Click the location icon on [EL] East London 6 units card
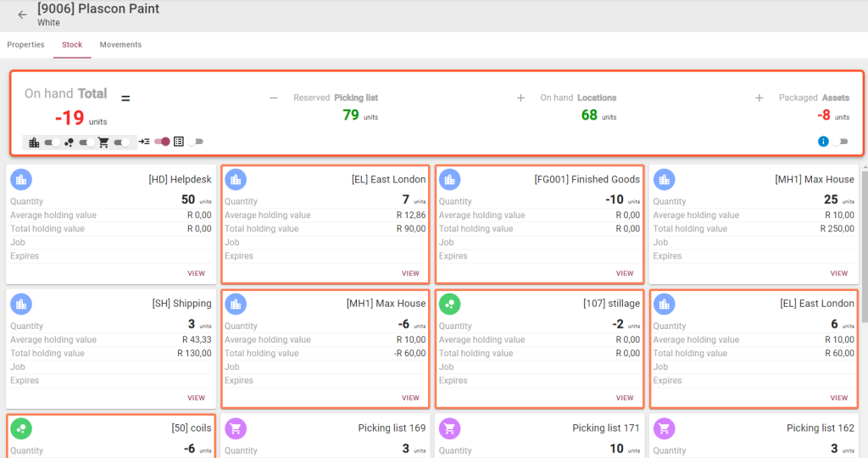 (665, 304)
